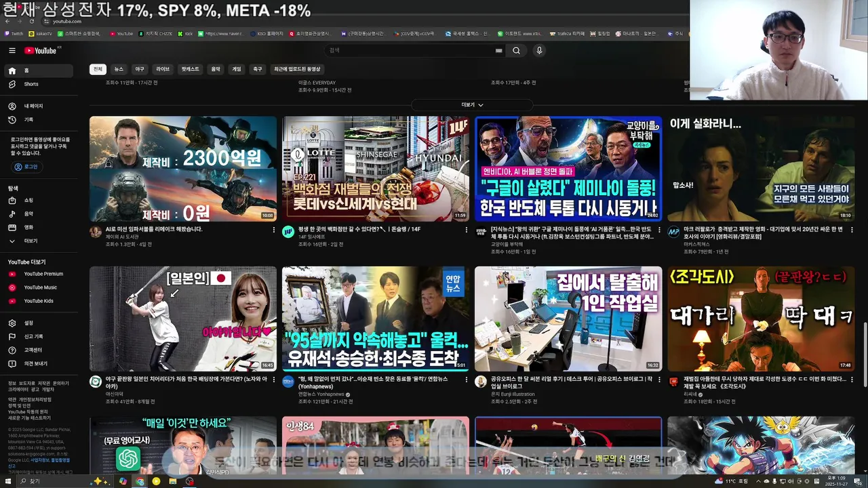Open YouTube Premium from sidebar
Screen dimensions: 868x488
[39, 274]
